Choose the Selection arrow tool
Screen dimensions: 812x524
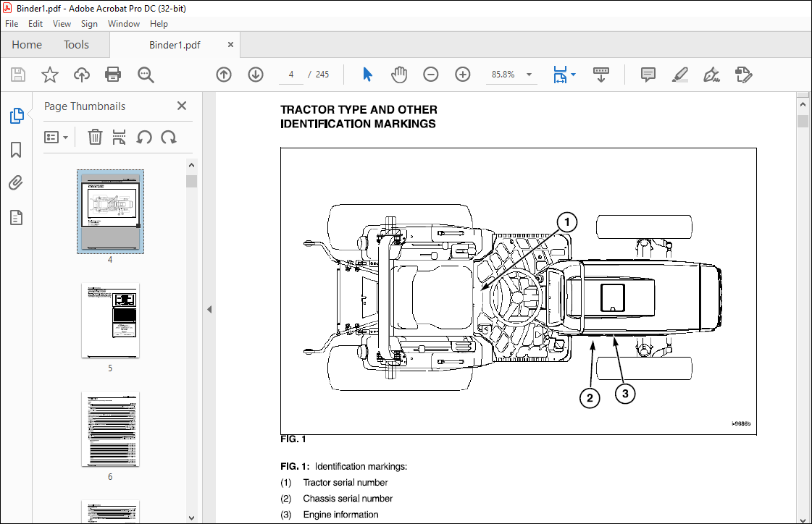click(367, 75)
